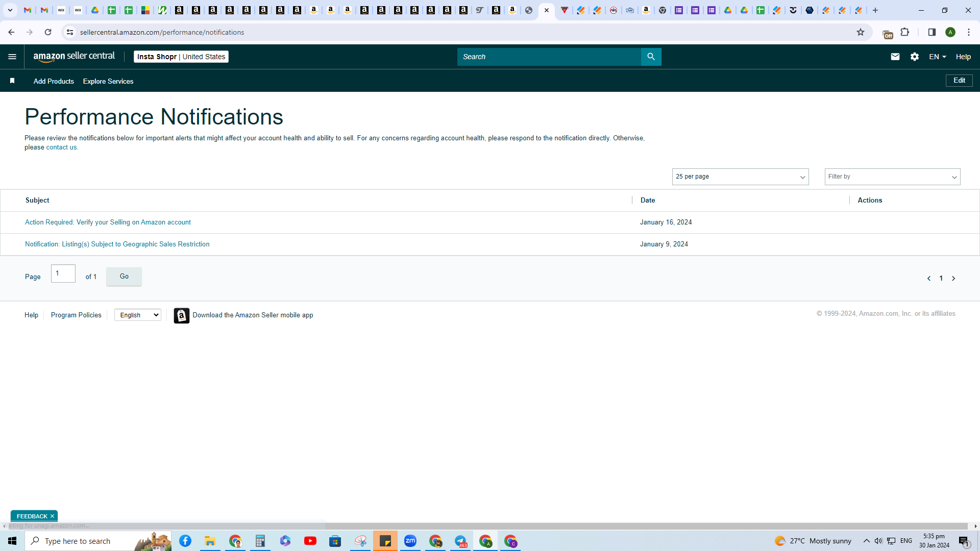
Task: Open the Help footer link
Action: pos(31,315)
